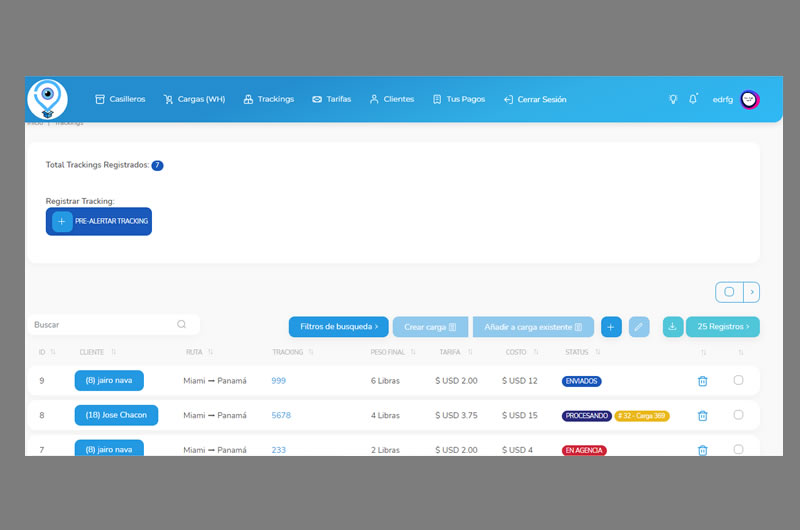
Task: Click the Buscar search field
Action: coord(104,325)
